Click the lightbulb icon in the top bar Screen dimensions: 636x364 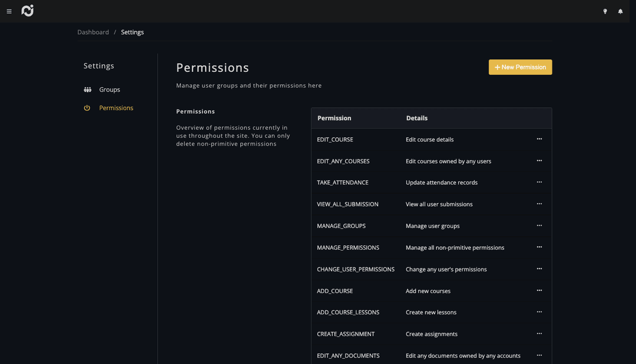pos(605,11)
